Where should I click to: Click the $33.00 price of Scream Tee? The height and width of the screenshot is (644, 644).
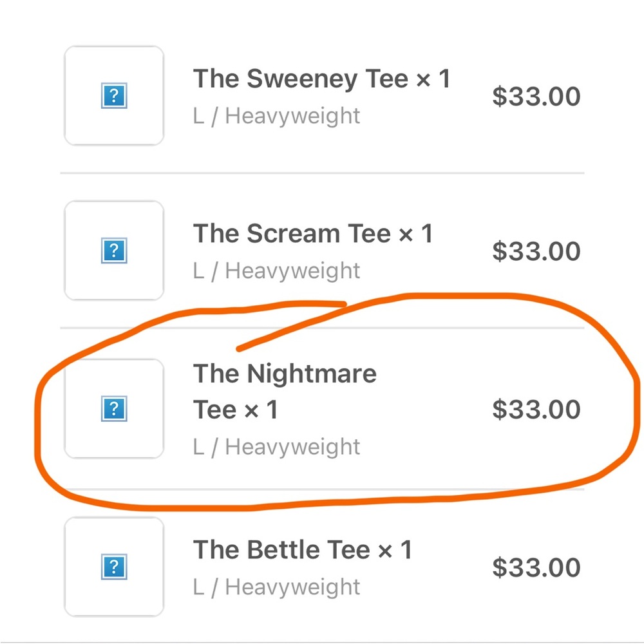point(536,251)
